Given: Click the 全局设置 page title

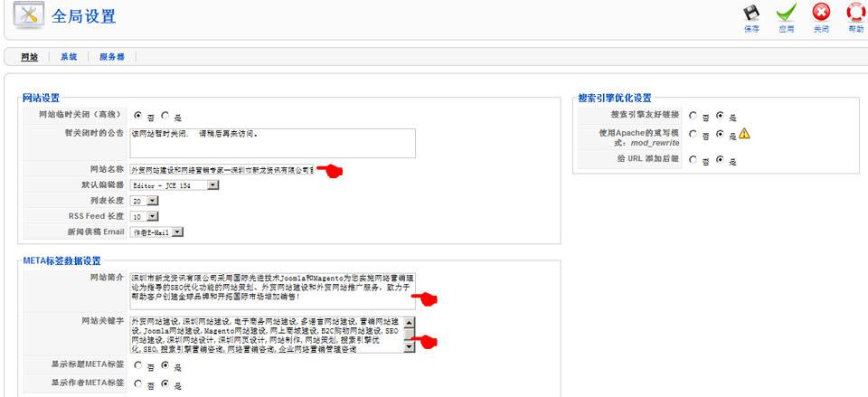Looking at the screenshot, I should pyautogui.click(x=83, y=15).
